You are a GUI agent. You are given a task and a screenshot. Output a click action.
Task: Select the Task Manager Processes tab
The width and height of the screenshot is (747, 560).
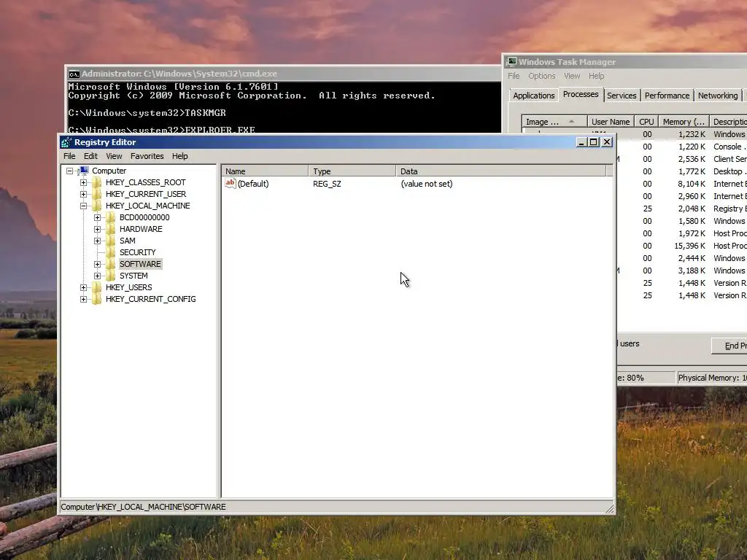click(581, 94)
